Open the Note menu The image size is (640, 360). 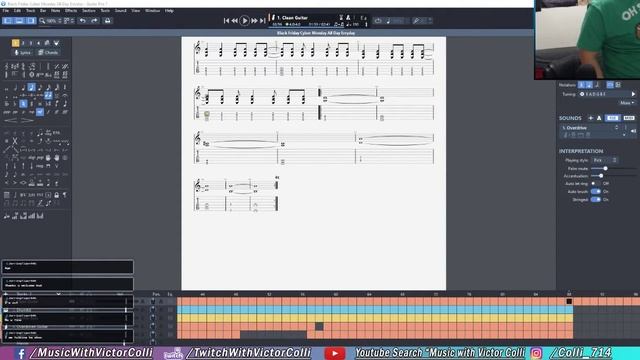[55, 11]
